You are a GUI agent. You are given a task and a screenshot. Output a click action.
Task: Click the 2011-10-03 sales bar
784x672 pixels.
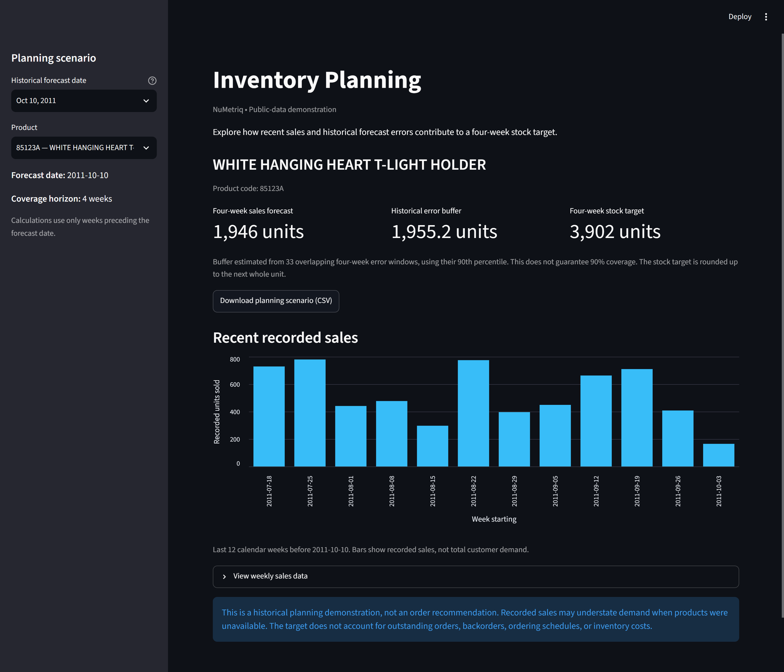718,455
